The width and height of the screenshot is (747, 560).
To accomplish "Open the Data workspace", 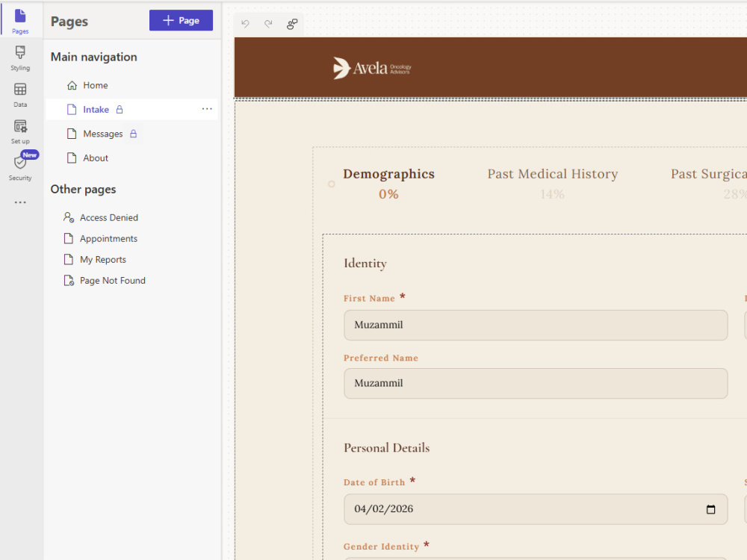I will [x=20, y=95].
